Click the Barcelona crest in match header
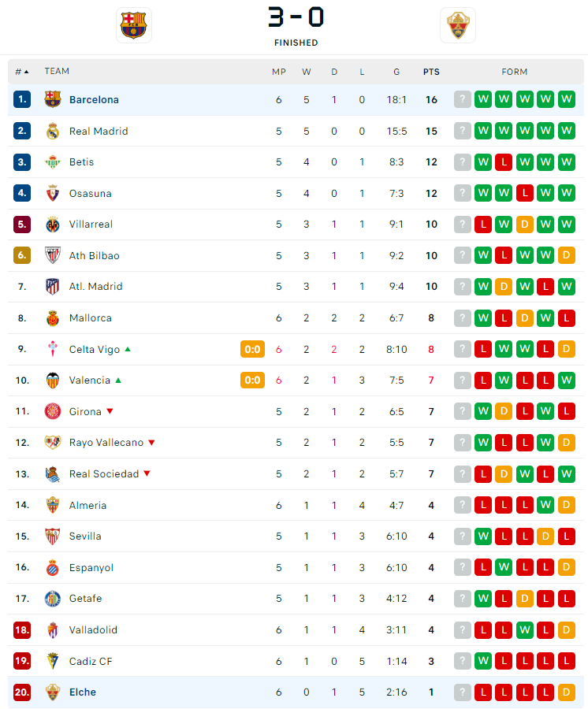 133,25
